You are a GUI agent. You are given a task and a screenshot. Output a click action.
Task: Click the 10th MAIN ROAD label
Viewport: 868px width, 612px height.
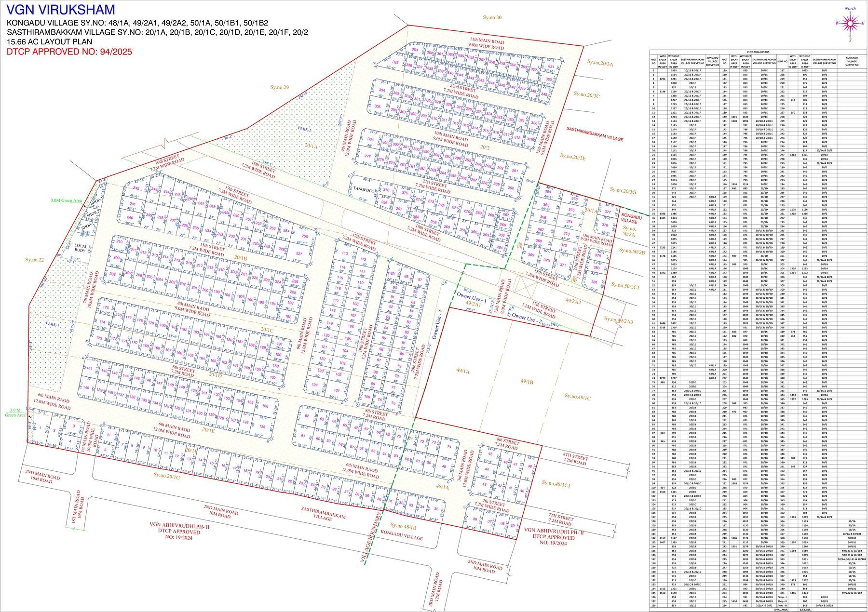[451, 139]
